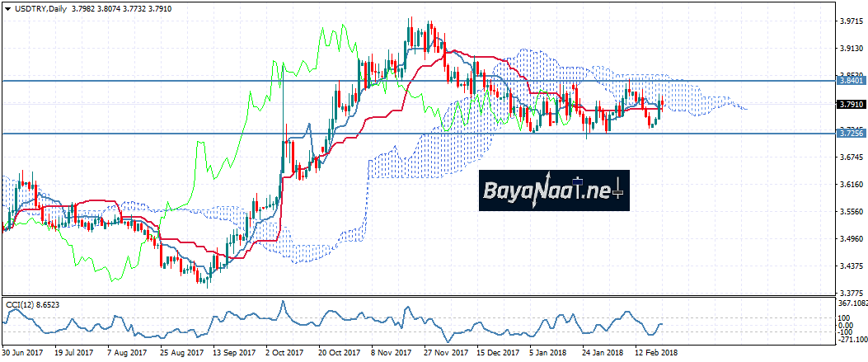Select the 3.7256 support price tag
Image resolution: width=868 pixels, height=362 pixels.
(x=851, y=133)
